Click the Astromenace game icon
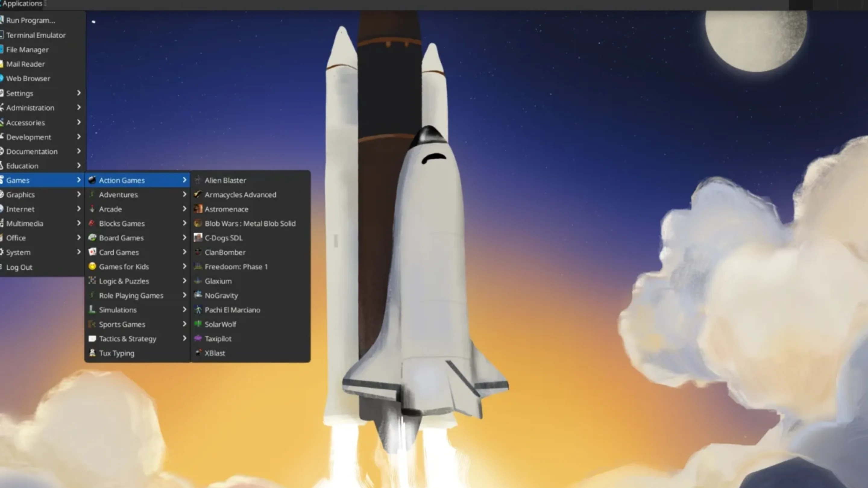 click(x=198, y=209)
